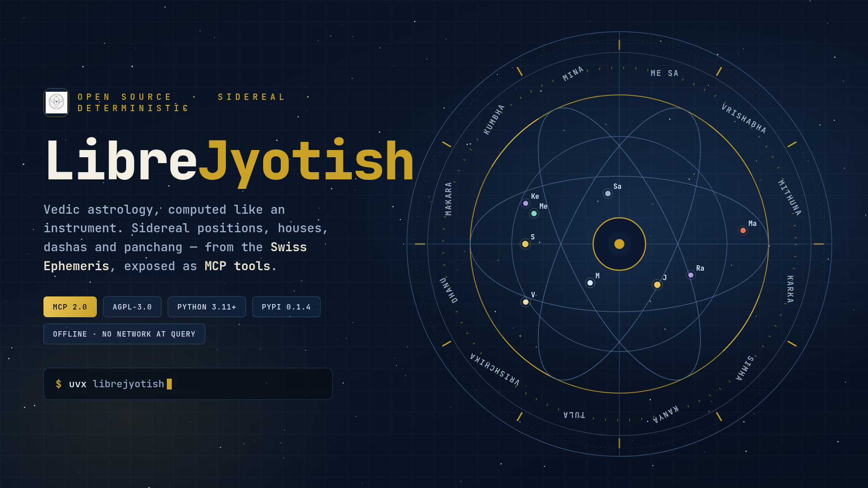This screenshot has height=488, width=868.
Task: Select the Me planet marker
Action: click(x=534, y=213)
